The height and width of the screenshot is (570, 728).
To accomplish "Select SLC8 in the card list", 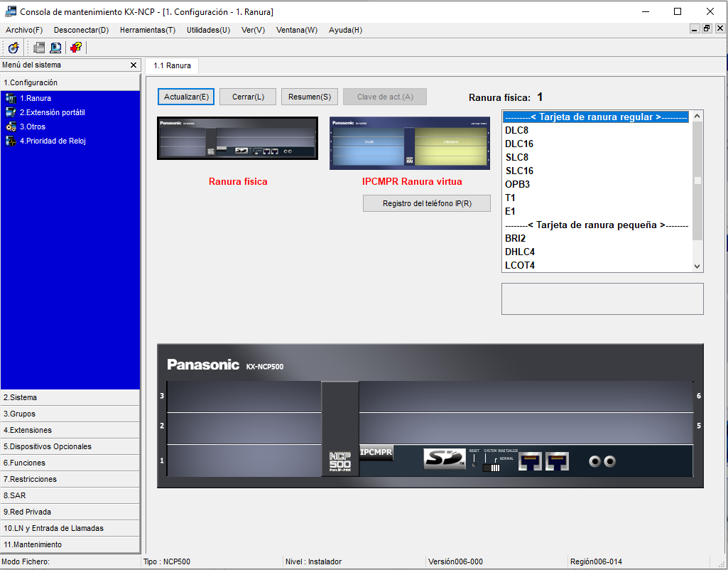I will tap(597, 158).
